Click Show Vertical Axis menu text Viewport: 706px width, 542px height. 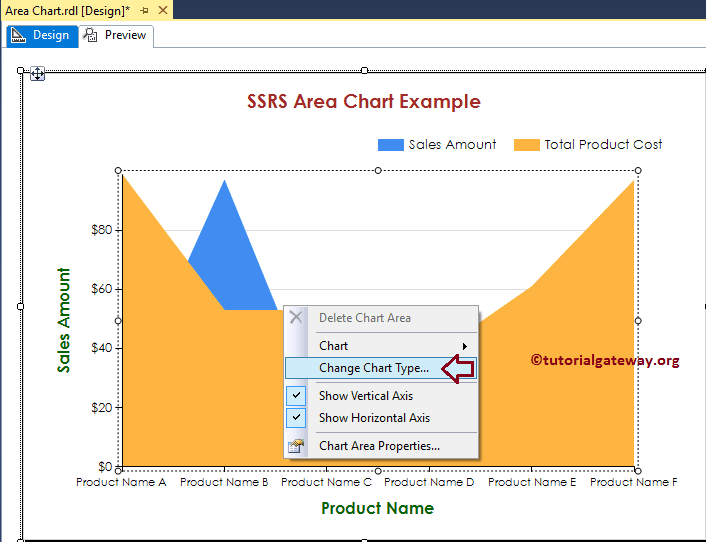366,396
